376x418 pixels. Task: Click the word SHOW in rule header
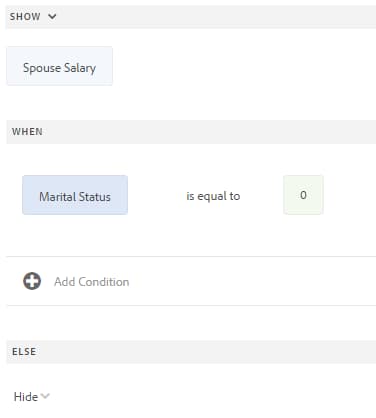[x=25, y=16]
